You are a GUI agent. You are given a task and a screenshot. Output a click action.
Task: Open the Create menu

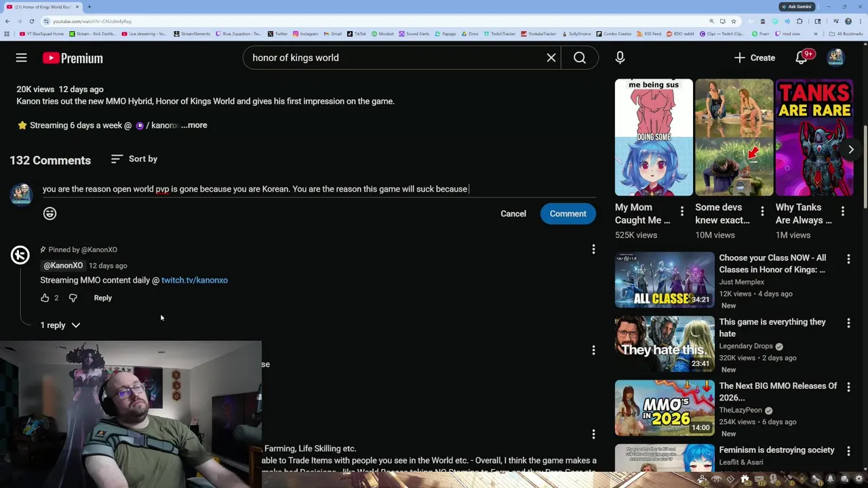[754, 58]
